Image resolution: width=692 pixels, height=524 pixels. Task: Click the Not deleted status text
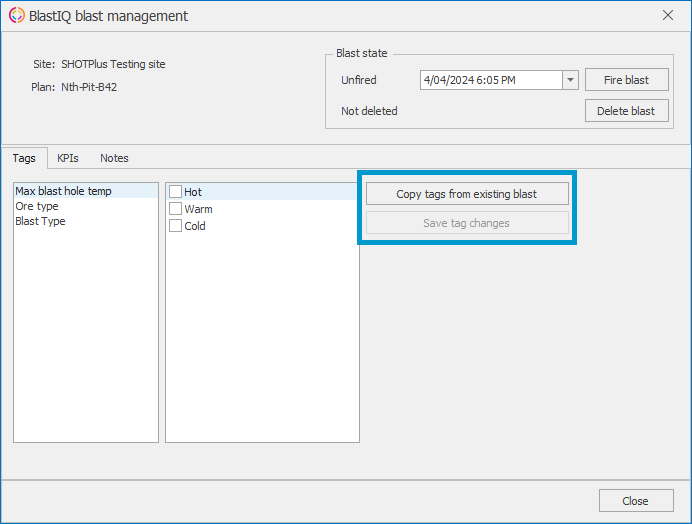(x=369, y=111)
